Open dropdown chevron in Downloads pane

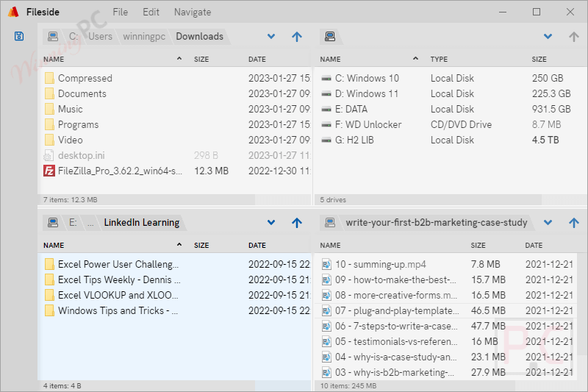pyautogui.click(x=271, y=36)
